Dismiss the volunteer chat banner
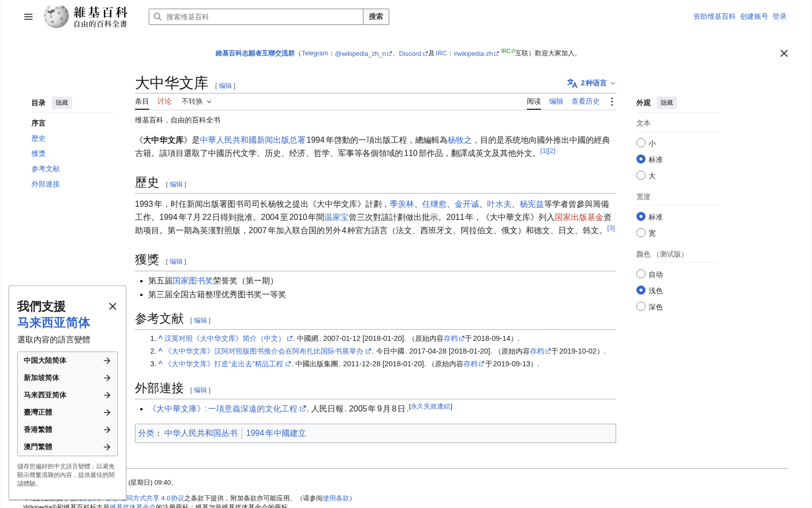The height and width of the screenshot is (508, 812). [x=784, y=53]
